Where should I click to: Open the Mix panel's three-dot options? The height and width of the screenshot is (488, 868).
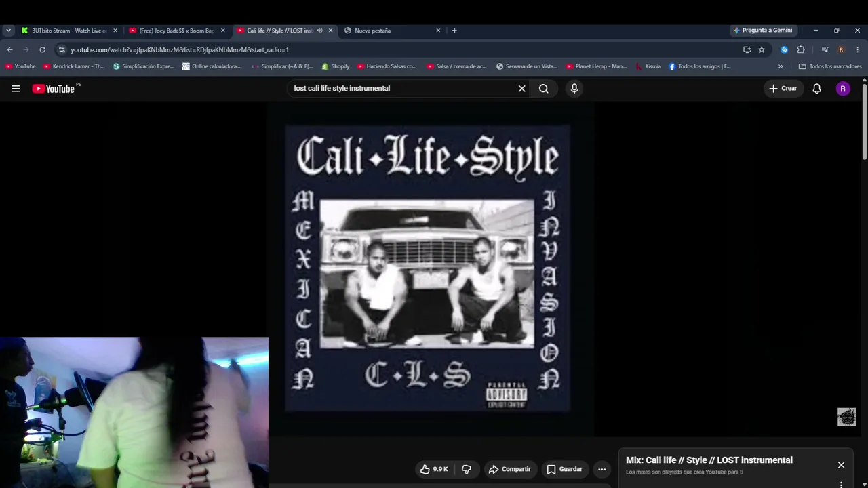(841, 484)
